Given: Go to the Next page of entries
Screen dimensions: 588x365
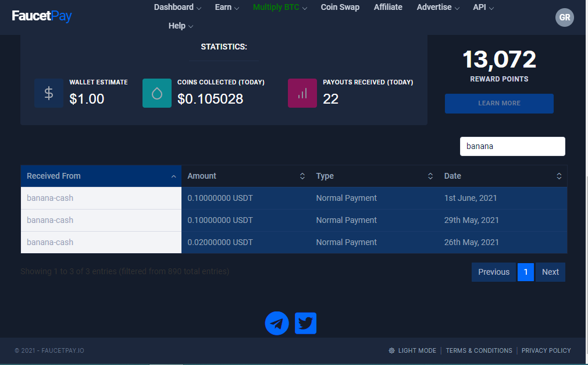Looking at the screenshot, I should pos(551,272).
